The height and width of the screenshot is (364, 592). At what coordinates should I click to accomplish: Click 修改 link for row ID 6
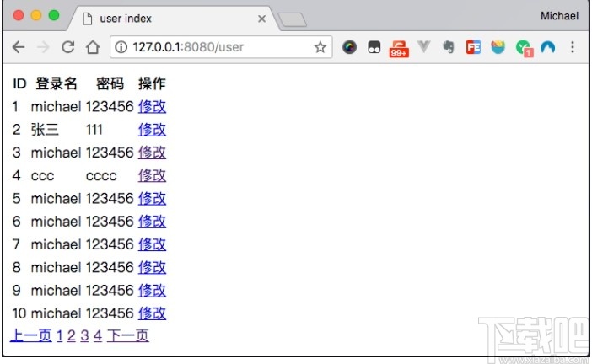(x=152, y=222)
